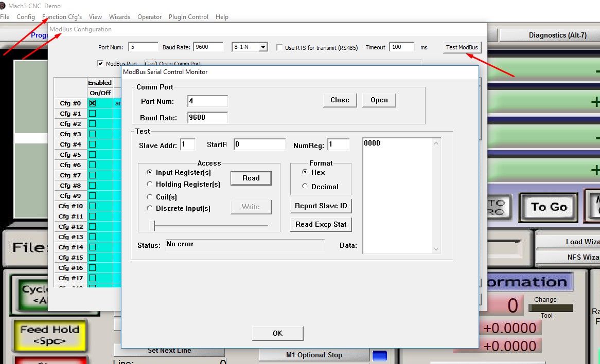Click Read Excp Stat

(x=321, y=224)
